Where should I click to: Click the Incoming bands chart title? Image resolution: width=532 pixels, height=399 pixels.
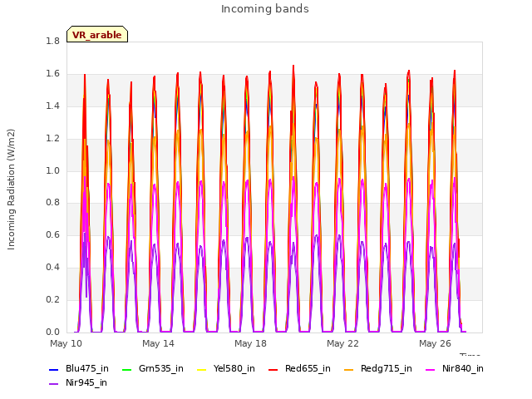pos(265,9)
